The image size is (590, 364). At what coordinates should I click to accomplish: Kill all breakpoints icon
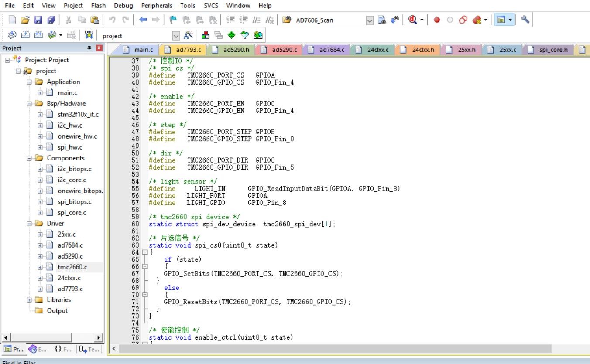(x=477, y=20)
